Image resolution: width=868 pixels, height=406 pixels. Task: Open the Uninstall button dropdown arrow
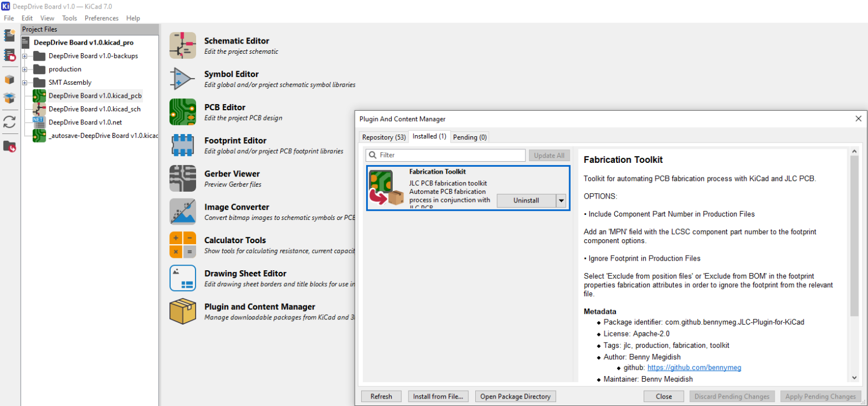[561, 201]
